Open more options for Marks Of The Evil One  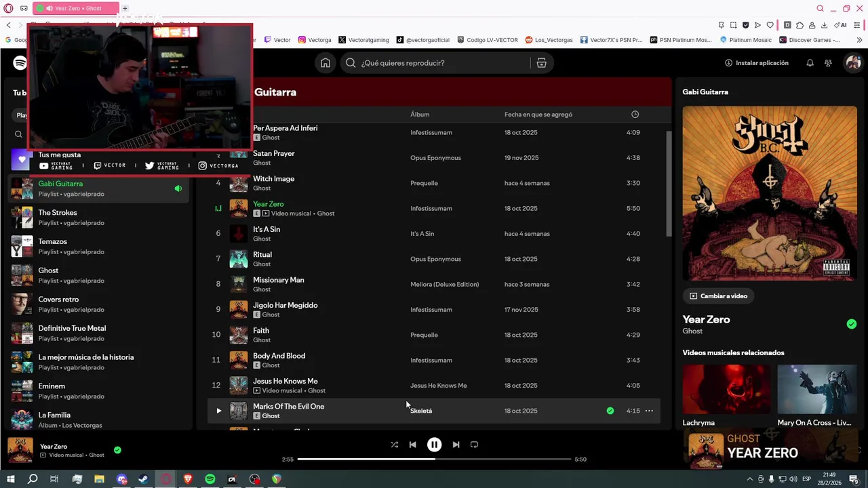tap(649, 411)
